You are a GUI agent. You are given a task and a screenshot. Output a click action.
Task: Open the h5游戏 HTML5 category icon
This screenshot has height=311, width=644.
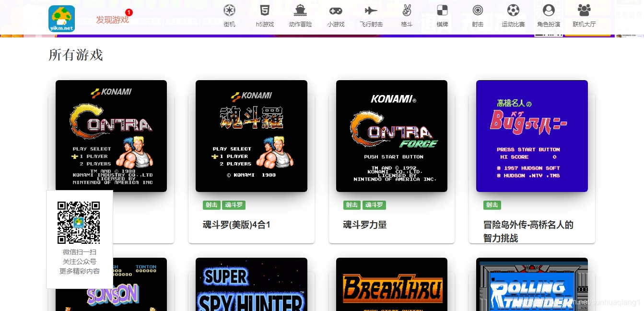coord(265,10)
